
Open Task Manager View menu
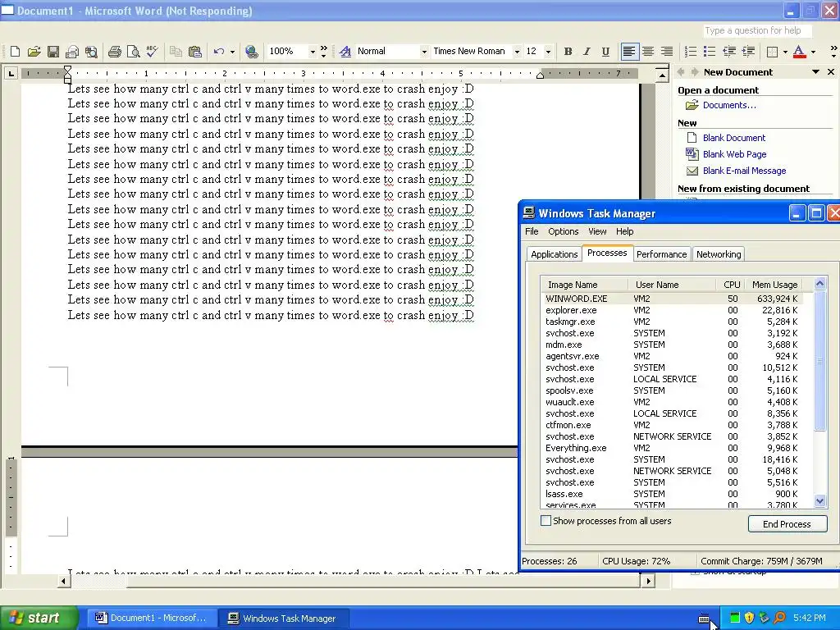coord(597,231)
